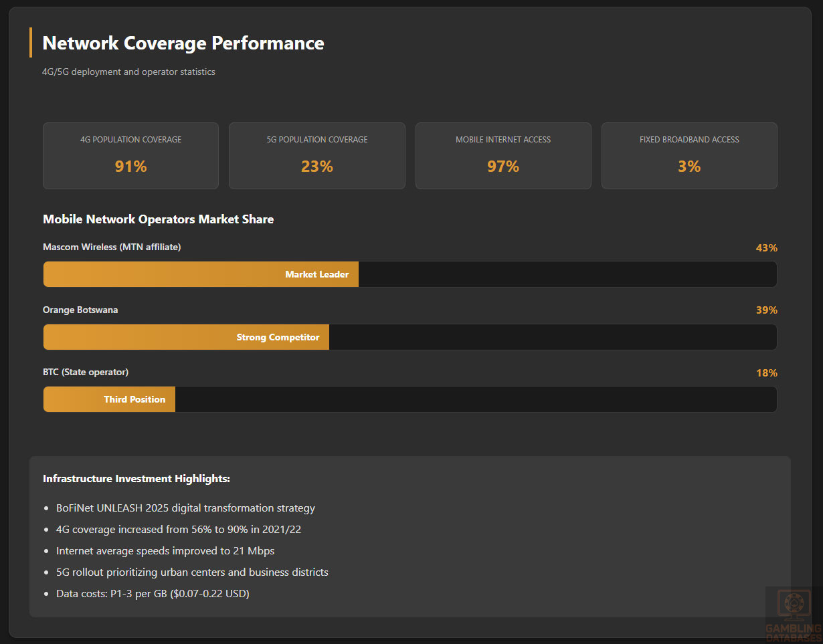Click the Infrastructure Investment Highlights heading

coord(136,479)
